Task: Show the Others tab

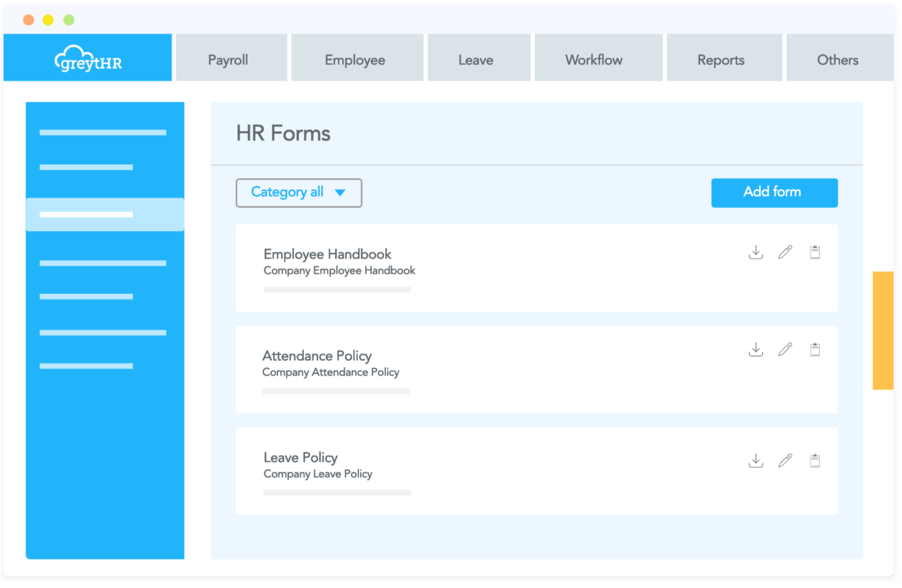Action: click(837, 60)
